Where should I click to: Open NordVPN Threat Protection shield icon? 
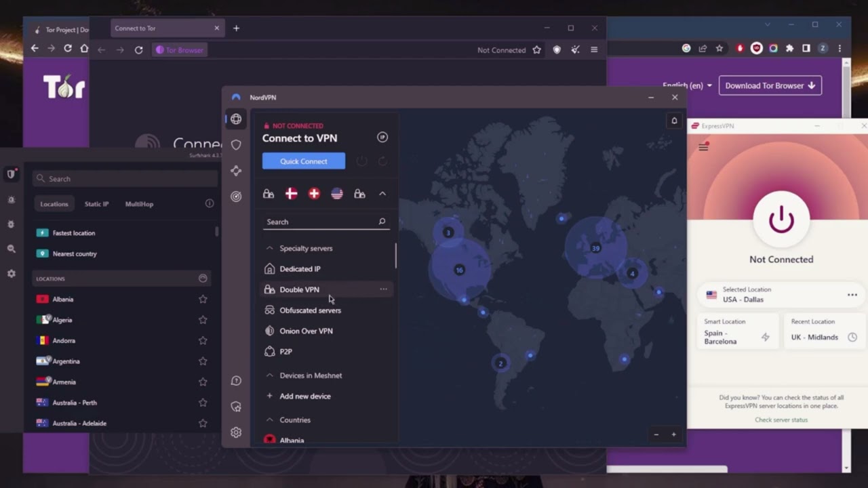click(236, 145)
